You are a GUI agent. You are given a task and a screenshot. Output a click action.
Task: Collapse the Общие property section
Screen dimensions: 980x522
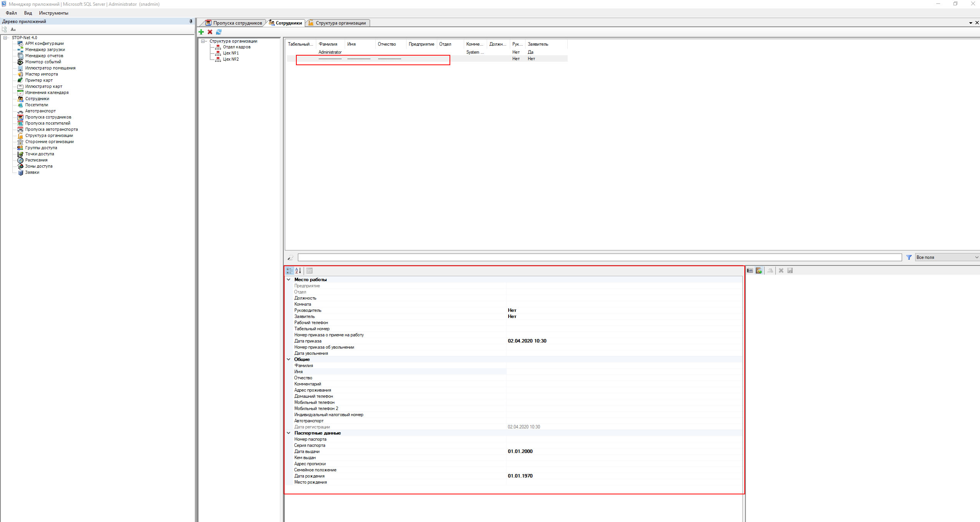[289, 359]
